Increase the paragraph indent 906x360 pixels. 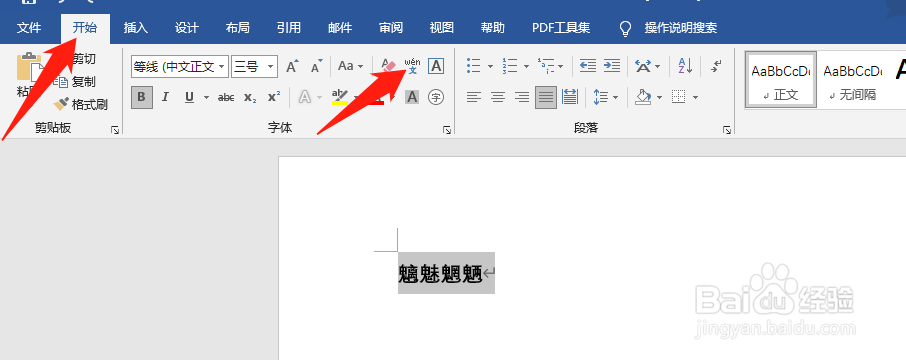[612, 66]
